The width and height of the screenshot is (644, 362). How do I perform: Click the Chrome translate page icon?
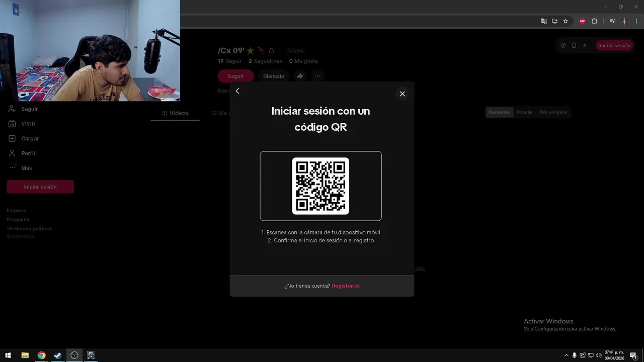544,21
